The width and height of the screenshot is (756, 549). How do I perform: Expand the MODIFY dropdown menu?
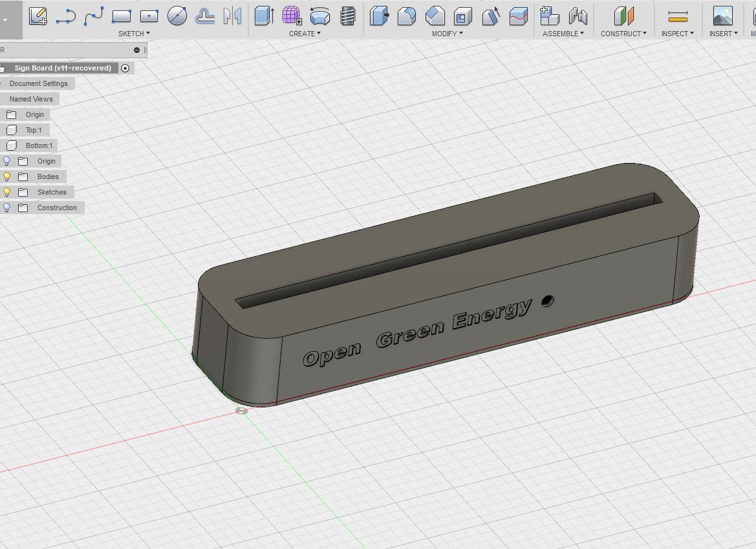click(x=448, y=34)
